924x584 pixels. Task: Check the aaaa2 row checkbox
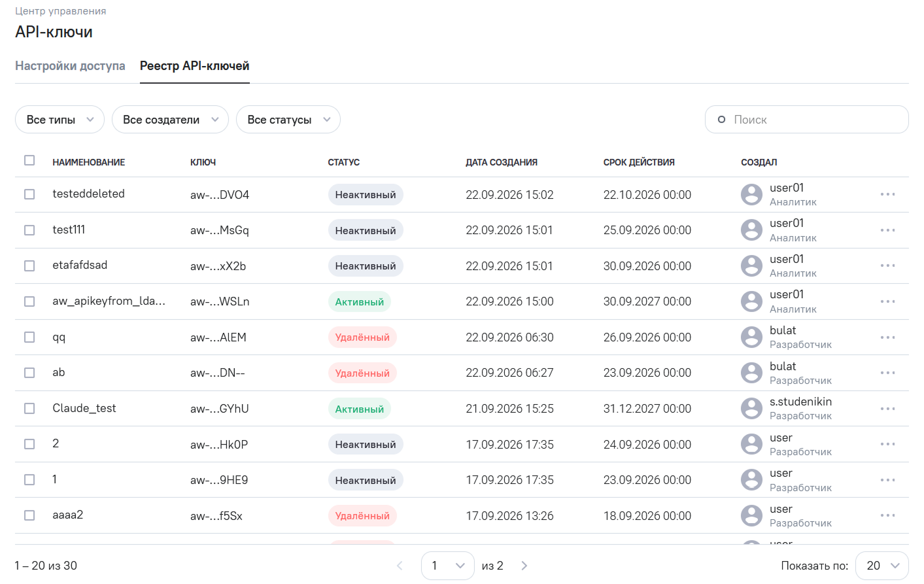[x=29, y=515]
